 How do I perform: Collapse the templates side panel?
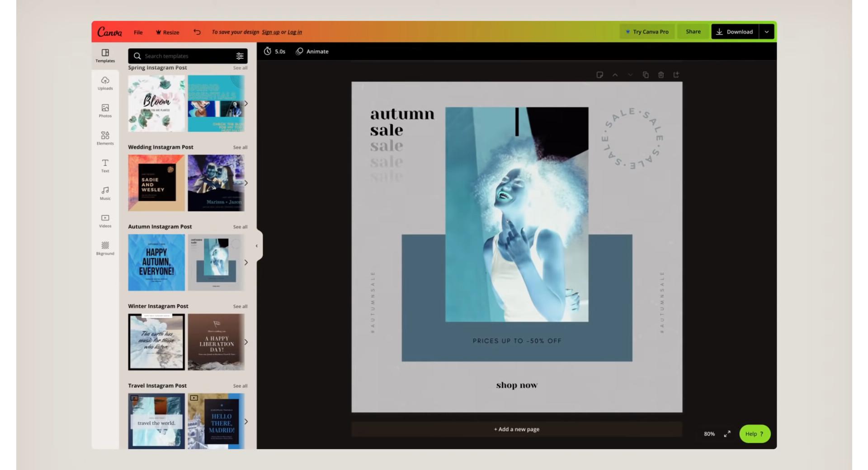[x=258, y=246]
